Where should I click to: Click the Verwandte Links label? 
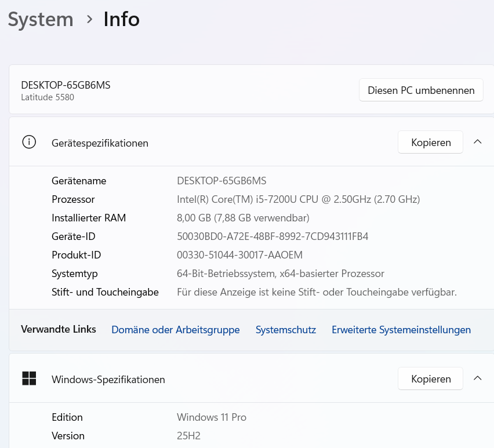[59, 329]
